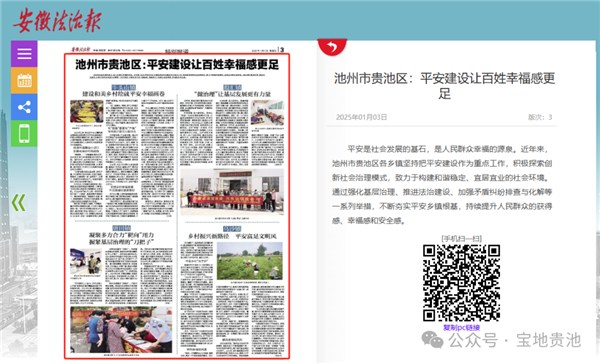
Task: Click the field farming photo
Action: (x=249, y=261)
